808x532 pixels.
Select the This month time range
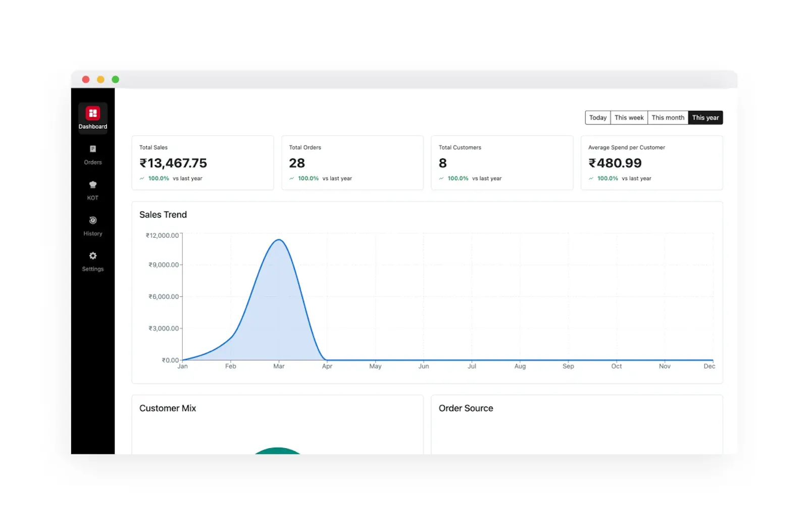[668, 118]
